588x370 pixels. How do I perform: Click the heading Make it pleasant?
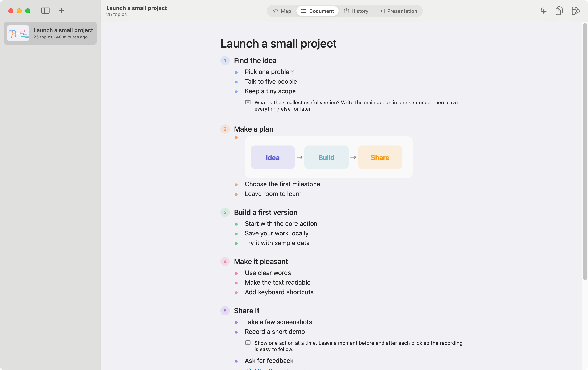(261, 262)
